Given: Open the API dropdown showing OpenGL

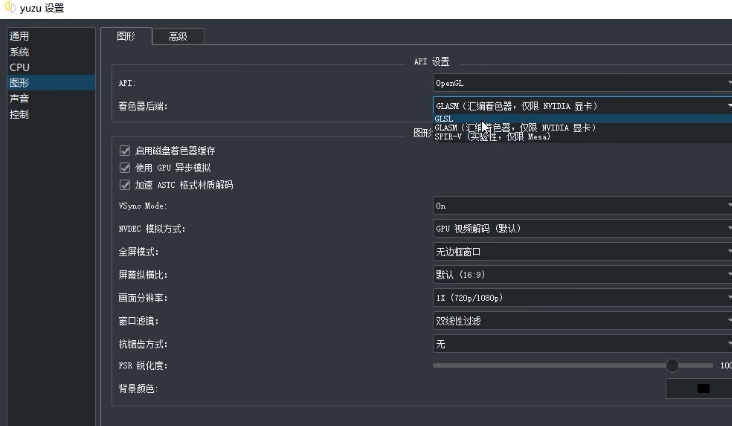Looking at the screenshot, I should [582, 83].
